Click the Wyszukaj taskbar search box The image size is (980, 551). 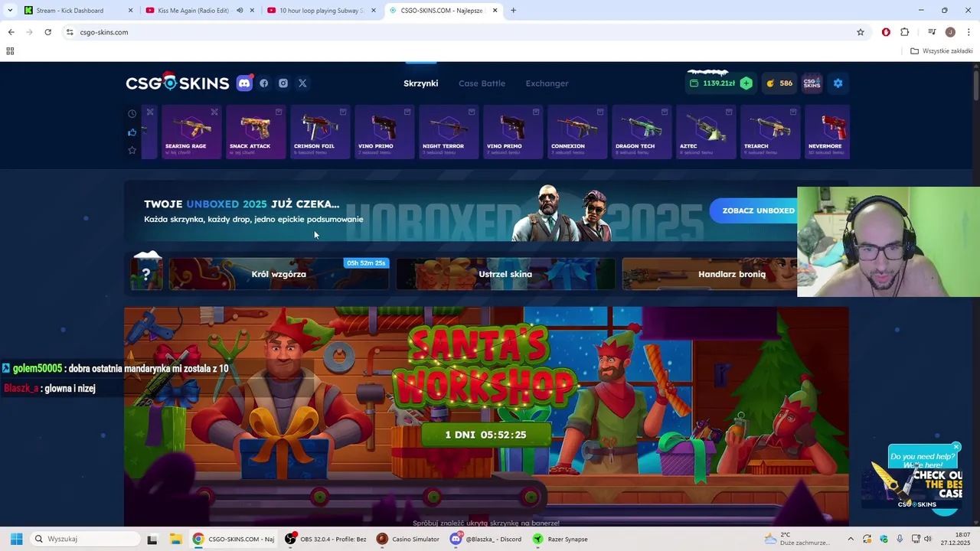tap(84, 539)
